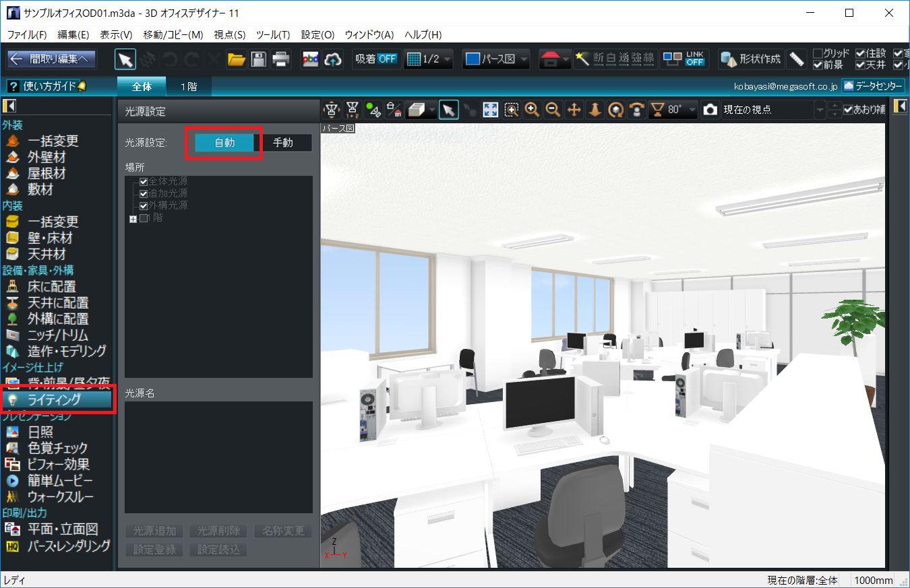Click the 間取り編集へ back button
Image resolution: width=910 pixels, height=588 pixels.
tap(52, 59)
